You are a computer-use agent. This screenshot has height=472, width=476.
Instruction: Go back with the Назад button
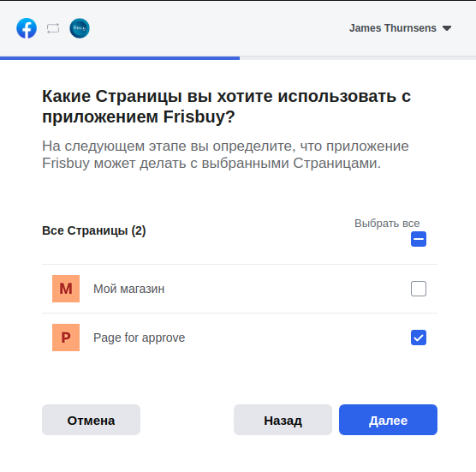pyautogui.click(x=283, y=420)
